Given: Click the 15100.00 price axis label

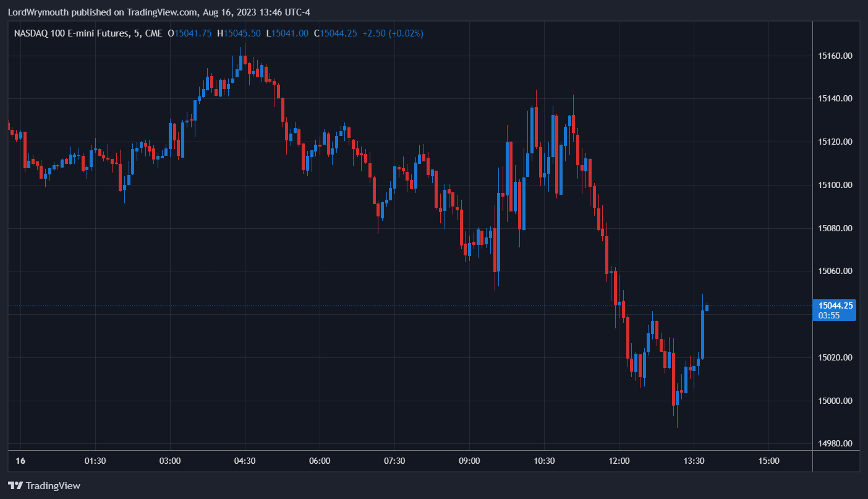Looking at the screenshot, I should (835, 185).
